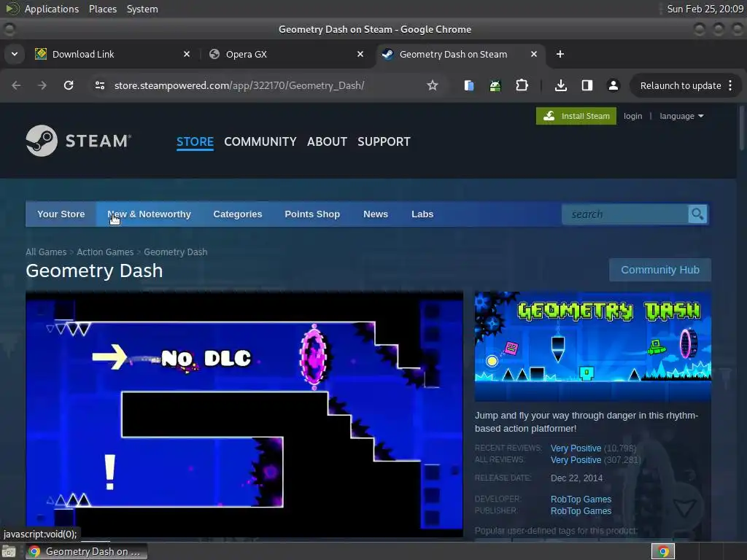Open the Extensions puzzle-piece menu
This screenshot has height=560, width=747.
522,86
